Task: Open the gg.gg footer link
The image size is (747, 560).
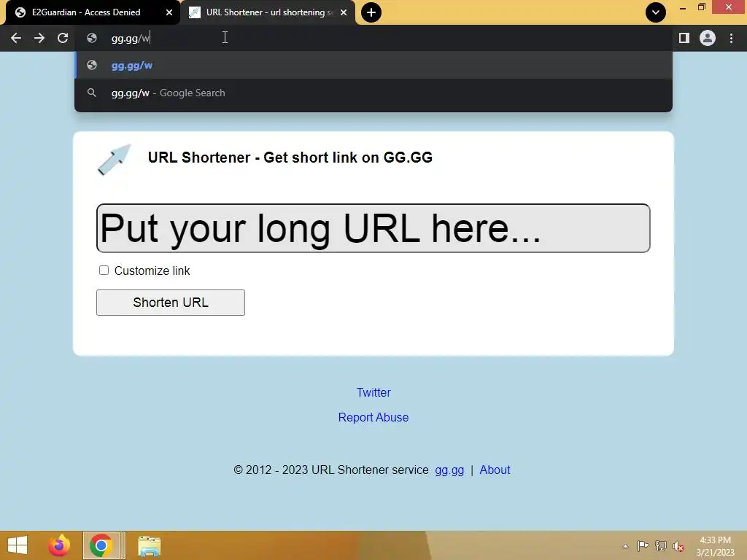Action: point(449,470)
